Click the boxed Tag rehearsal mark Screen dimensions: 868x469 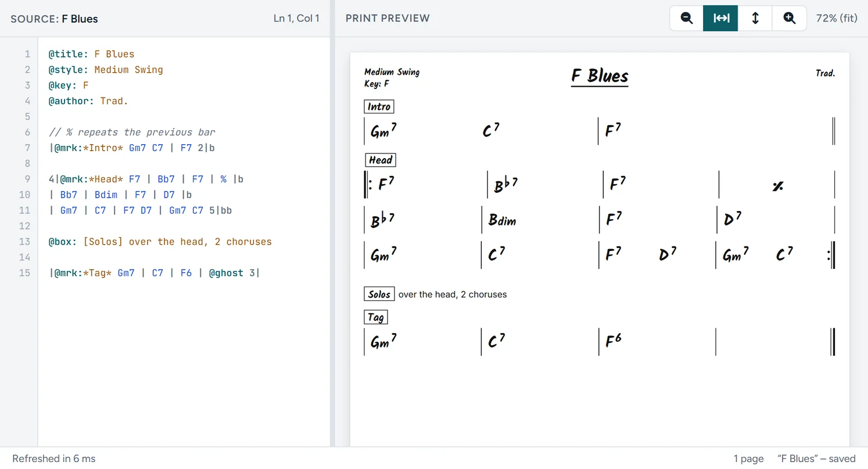pyautogui.click(x=376, y=317)
